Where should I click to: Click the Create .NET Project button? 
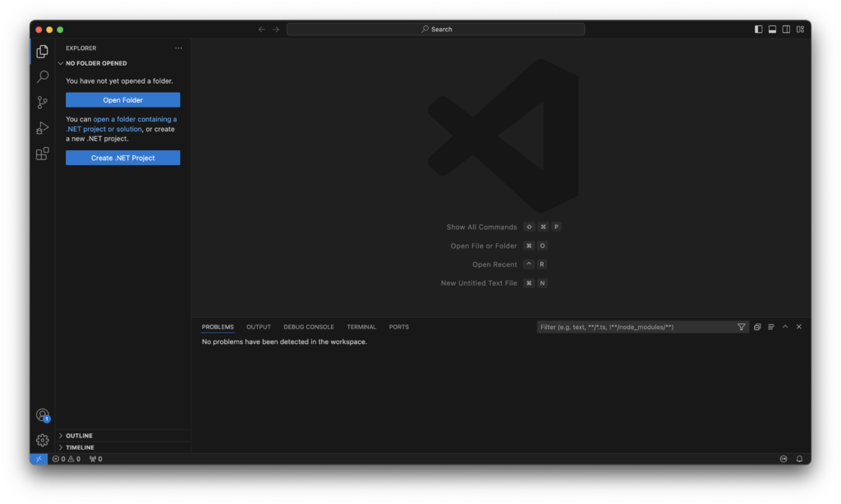(x=122, y=158)
